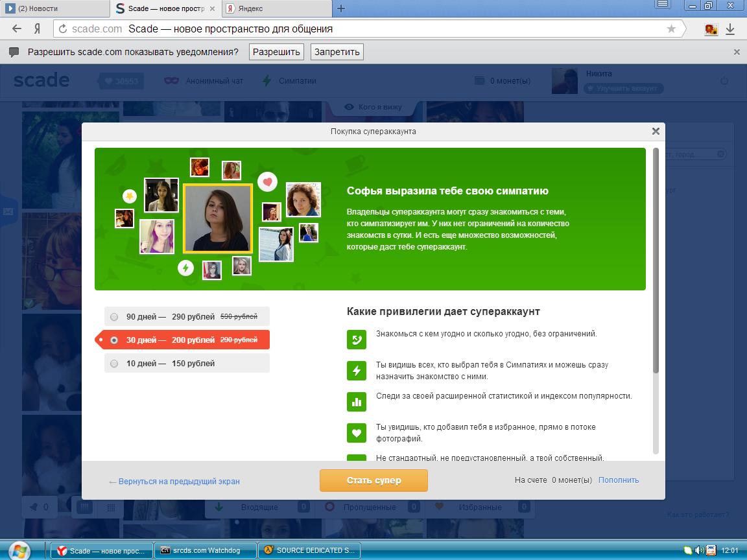This screenshot has width=747, height=560.
Task: Open Симпатии in the header
Action: [289, 81]
